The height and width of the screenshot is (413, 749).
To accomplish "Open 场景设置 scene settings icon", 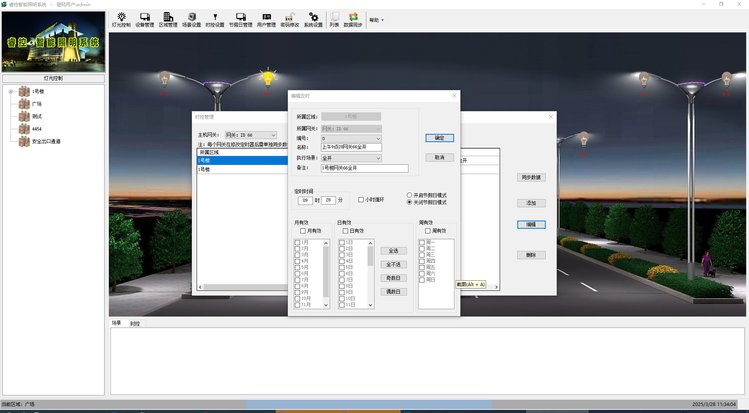I will (193, 19).
